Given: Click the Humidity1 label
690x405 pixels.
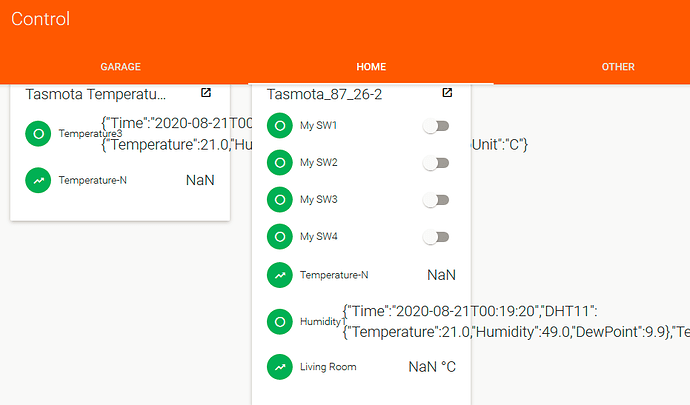Looking at the screenshot, I should pyautogui.click(x=323, y=321).
